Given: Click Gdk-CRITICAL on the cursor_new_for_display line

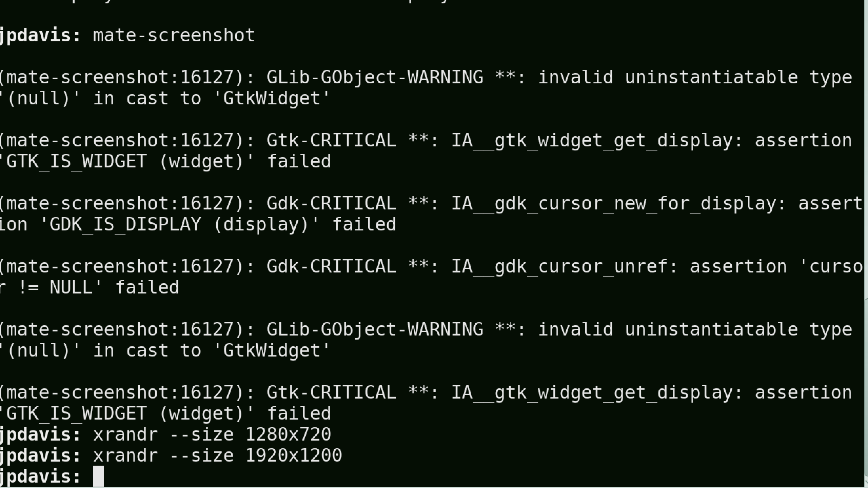Looking at the screenshot, I should 331,203.
